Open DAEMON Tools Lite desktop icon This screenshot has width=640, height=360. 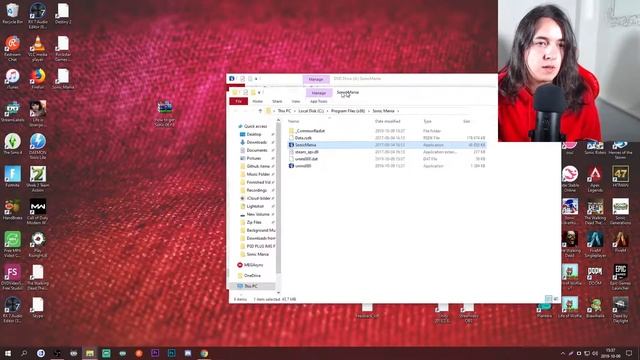click(x=38, y=146)
